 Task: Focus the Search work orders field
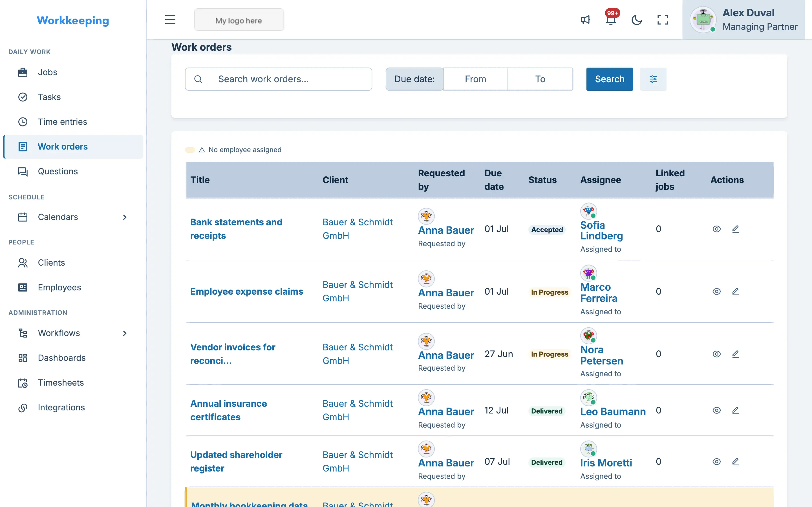pos(278,79)
